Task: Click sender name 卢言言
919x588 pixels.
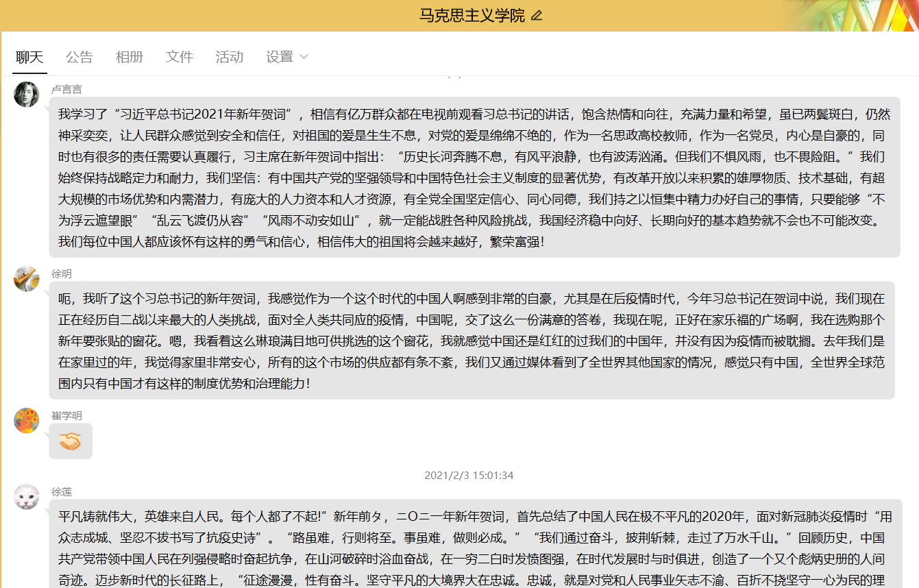Action: coord(66,89)
